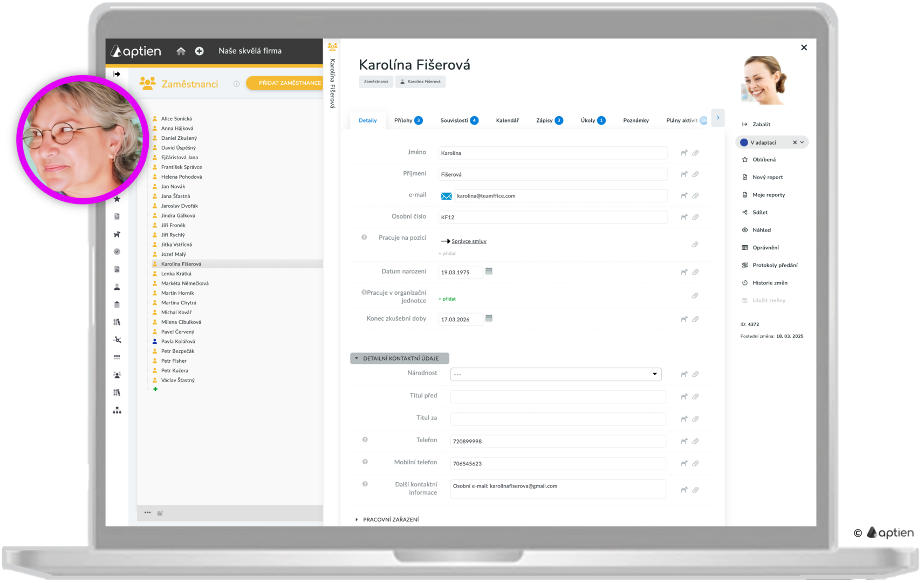Click the home icon in top bar

click(181, 51)
